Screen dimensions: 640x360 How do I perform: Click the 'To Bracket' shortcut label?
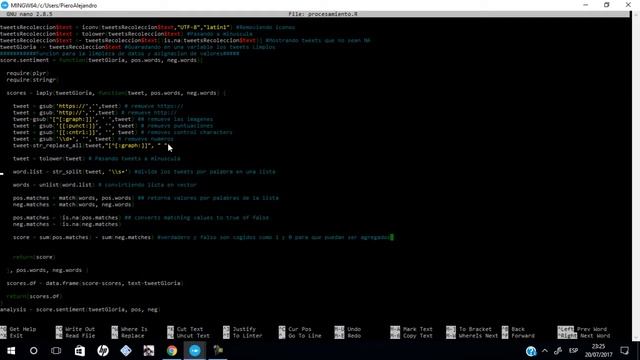click(x=475, y=329)
